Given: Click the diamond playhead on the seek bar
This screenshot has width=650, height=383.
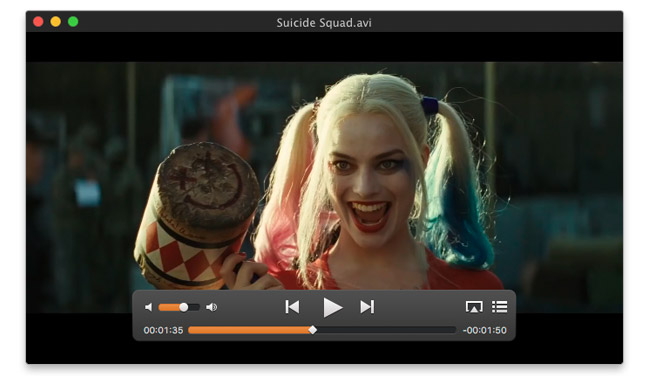Looking at the screenshot, I should tap(313, 330).
